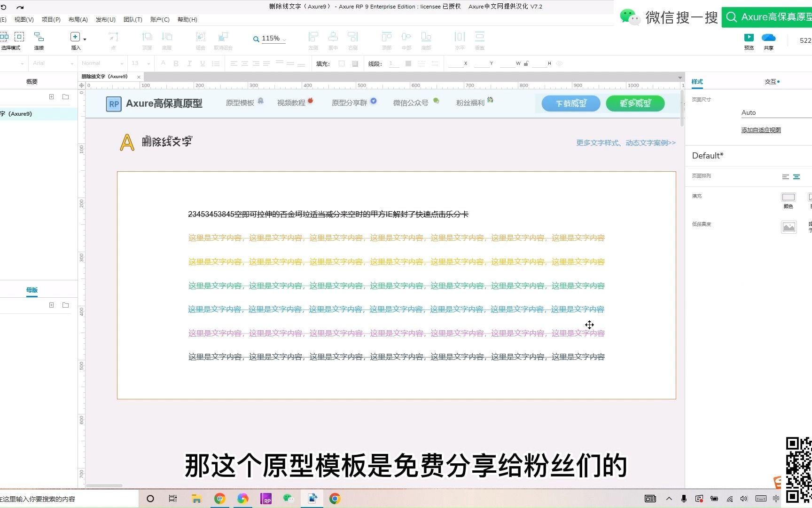Toggle italic formatting
Screen dimensions: 812x508
click(189, 63)
